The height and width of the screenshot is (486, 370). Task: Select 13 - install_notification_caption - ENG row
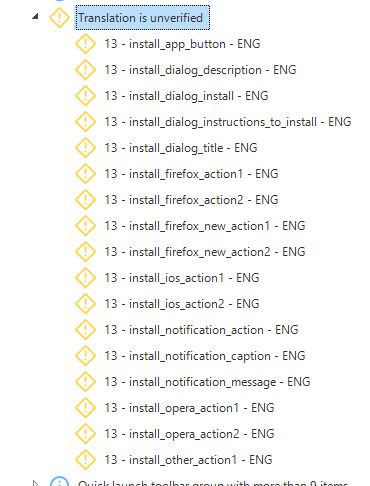(x=205, y=356)
